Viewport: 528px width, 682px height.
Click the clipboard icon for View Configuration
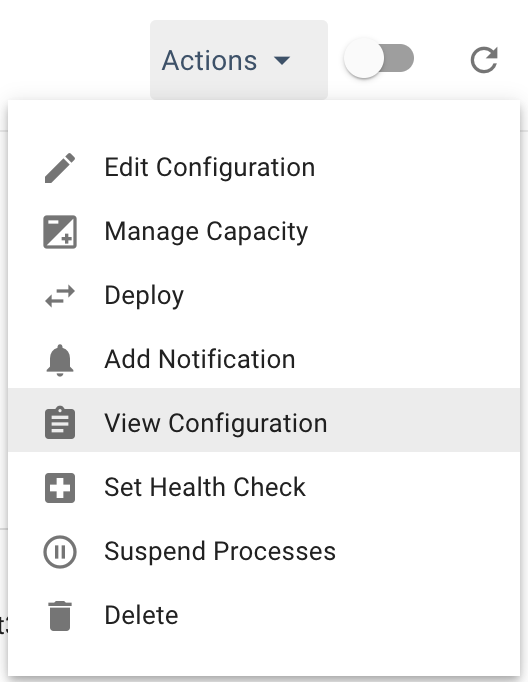pos(60,423)
